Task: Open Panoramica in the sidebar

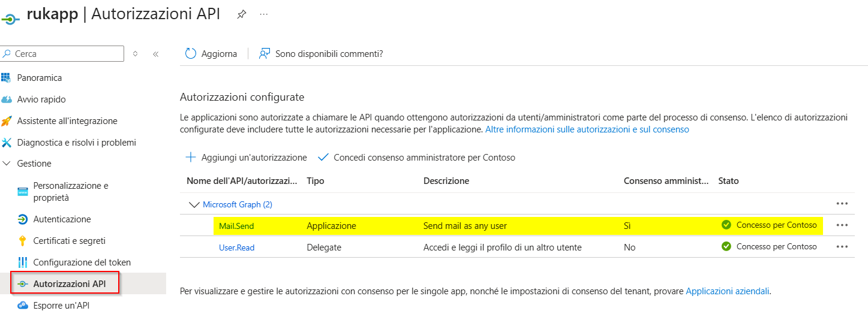Action: 40,78
